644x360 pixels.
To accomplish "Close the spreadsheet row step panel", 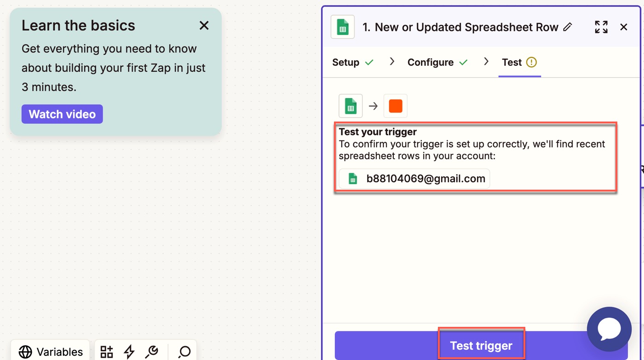I will point(624,27).
